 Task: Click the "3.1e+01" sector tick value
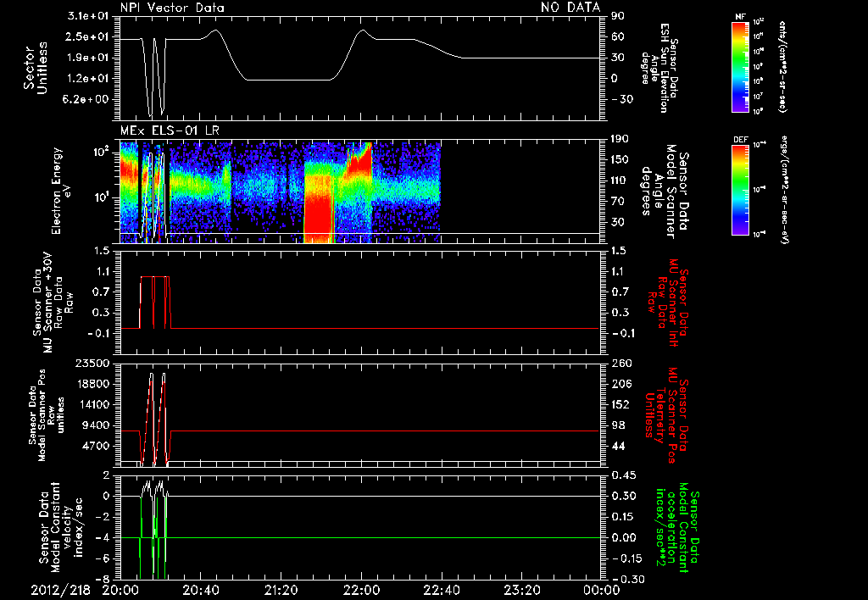tap(87, 17)
